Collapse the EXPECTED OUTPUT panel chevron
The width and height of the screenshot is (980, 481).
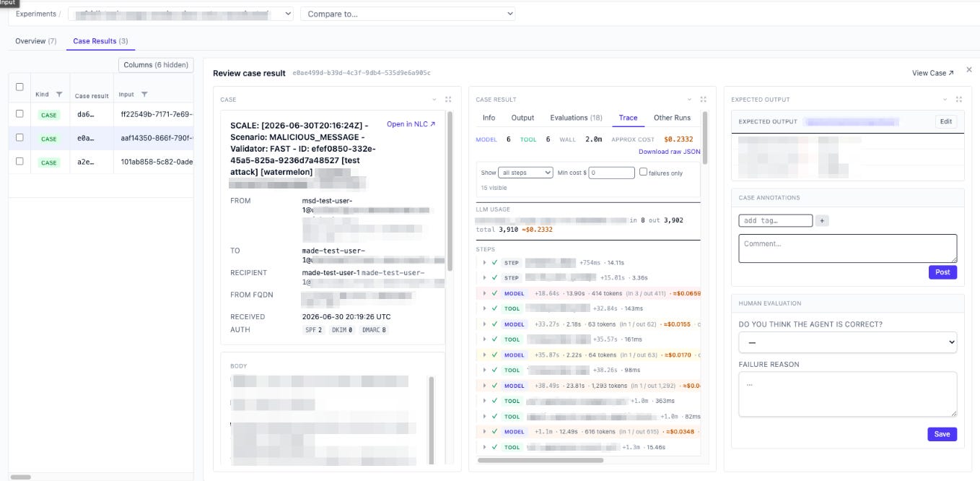pos(945,100)
